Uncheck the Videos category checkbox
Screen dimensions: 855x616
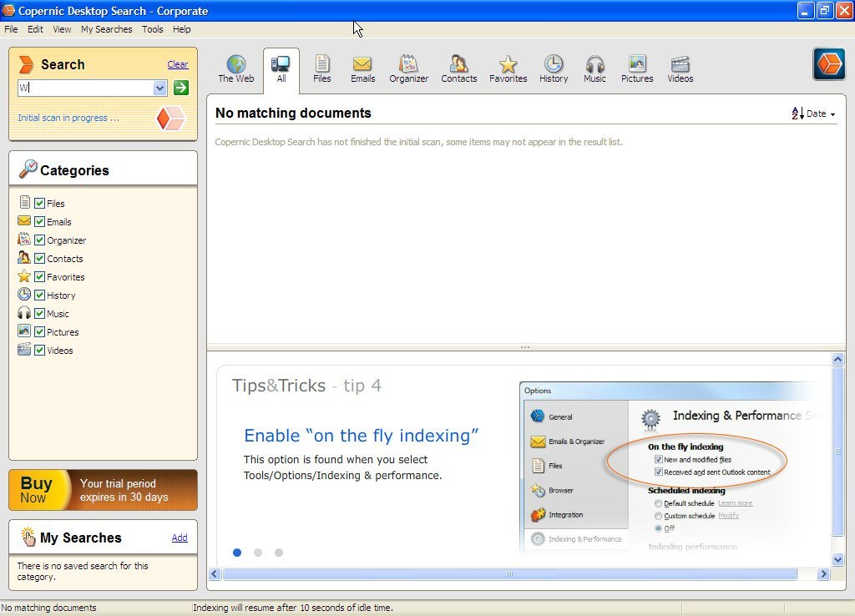[x=40, y=350]
